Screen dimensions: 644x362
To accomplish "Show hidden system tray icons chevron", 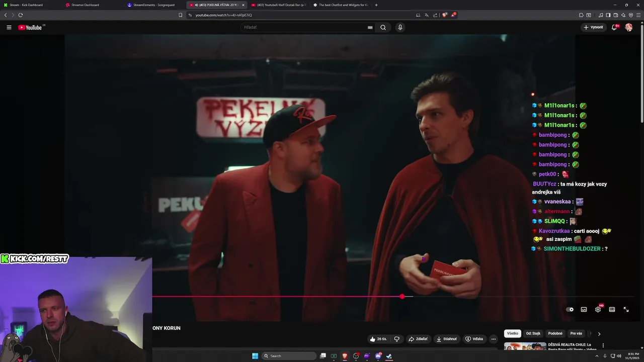I will coord(598,356).
